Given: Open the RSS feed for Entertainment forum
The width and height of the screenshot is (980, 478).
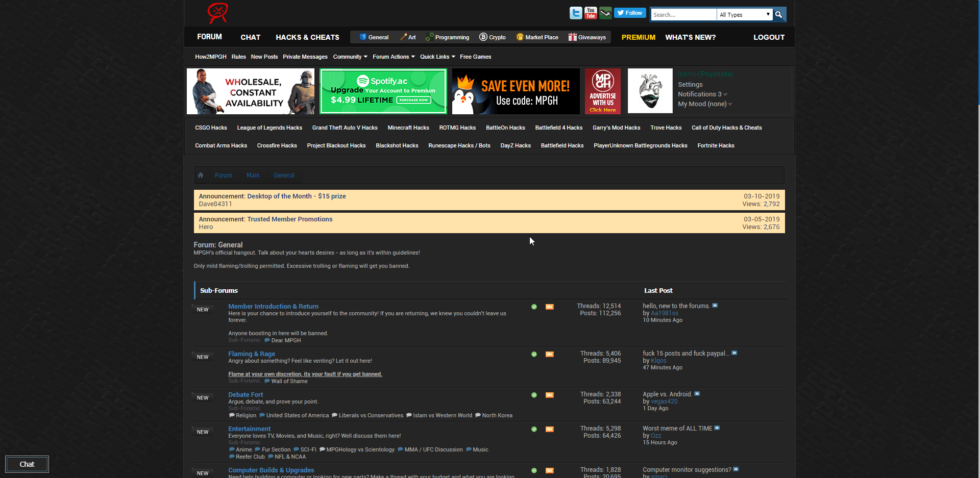Looking at the screenshot, I should 550,430.
